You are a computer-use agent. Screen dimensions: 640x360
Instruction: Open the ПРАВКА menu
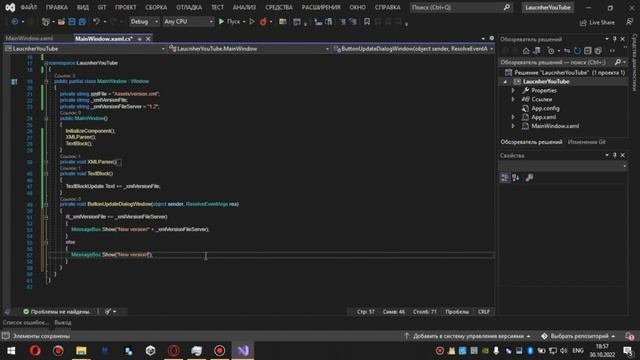click(x=57, y=7)
